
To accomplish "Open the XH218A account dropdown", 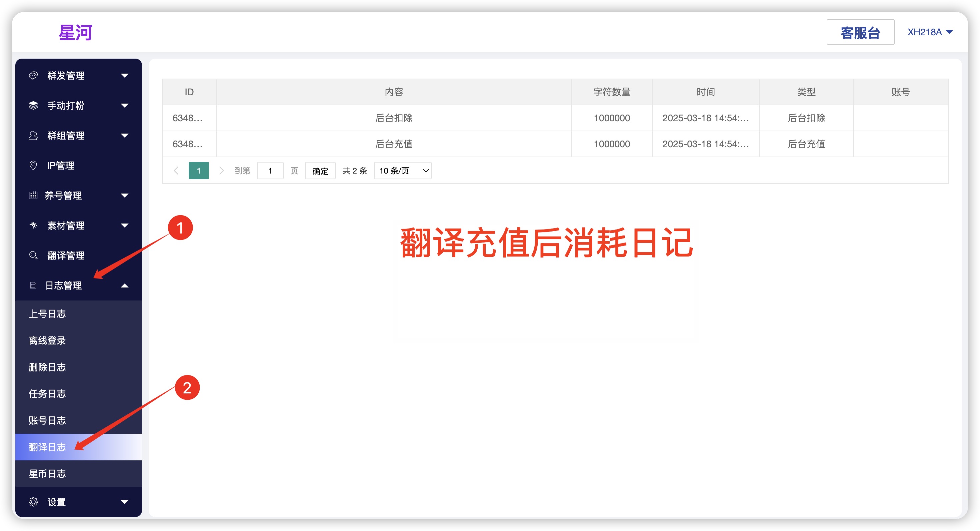I will click(x=929, y=32).
